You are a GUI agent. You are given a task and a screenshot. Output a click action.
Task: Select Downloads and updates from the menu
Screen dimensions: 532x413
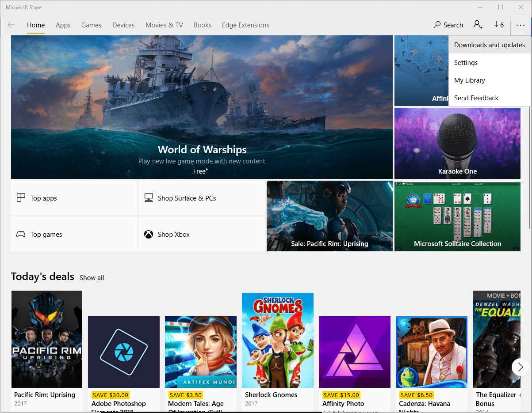490,45
